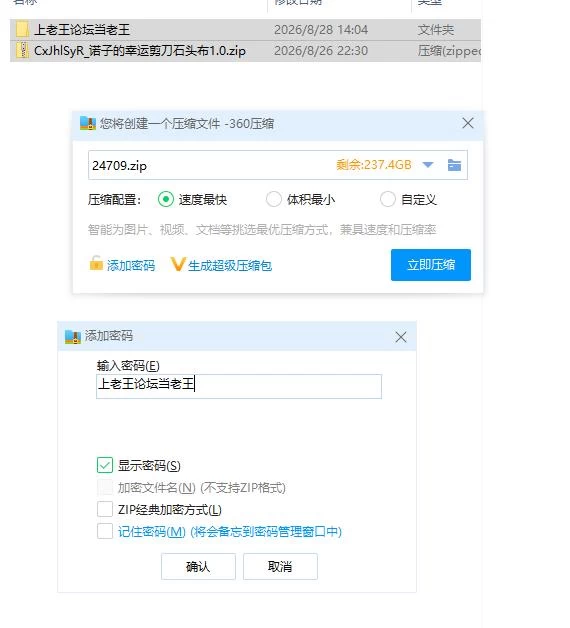Select the 上老王论坛当老王 folder row
The height and width of the screenshot is (628, 570).
pos(245,30)
